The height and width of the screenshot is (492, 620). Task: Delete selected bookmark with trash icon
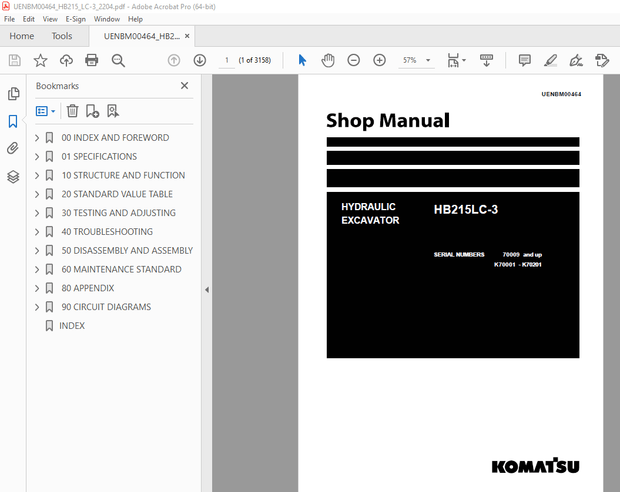72,111
